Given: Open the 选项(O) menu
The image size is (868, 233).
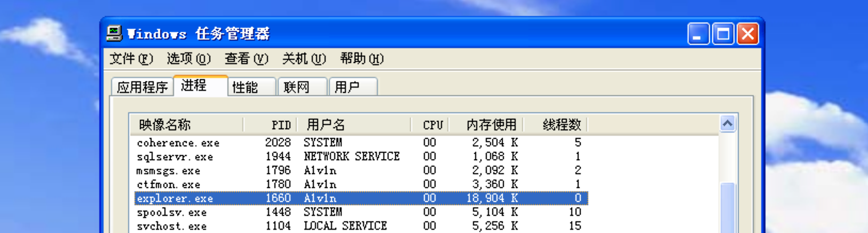Looking at the screenshot, I should point(189,59).
